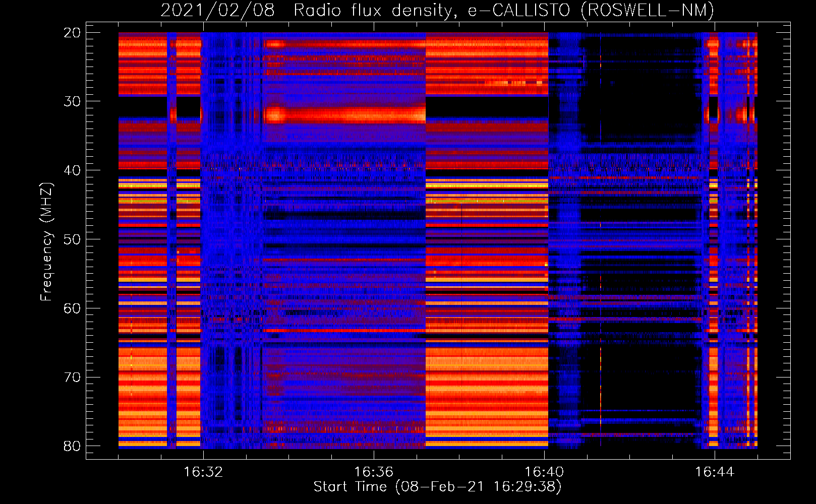Viewport: 816px width, 504px height.
Task: Click the 50 frequency tick label
Action: point(72,239)
